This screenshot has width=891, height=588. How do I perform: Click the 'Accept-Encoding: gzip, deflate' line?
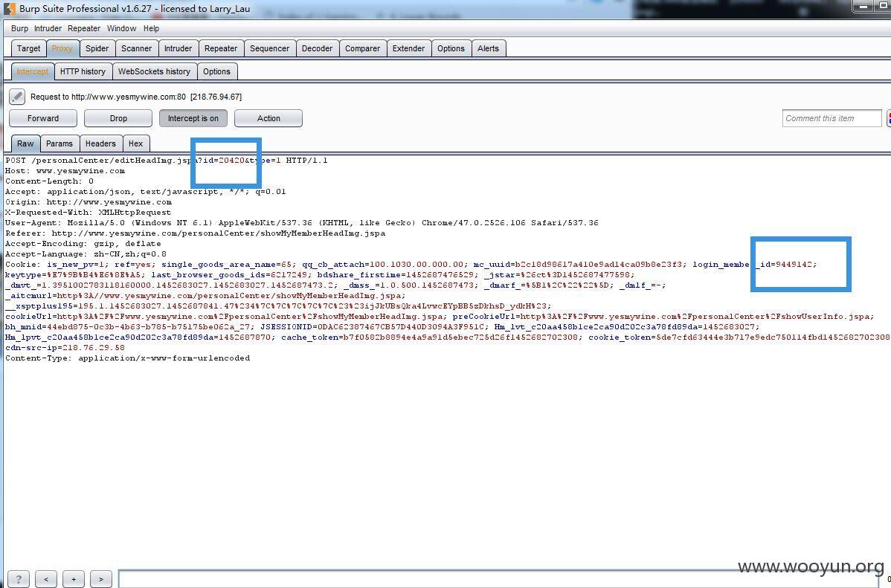[83, 244]
